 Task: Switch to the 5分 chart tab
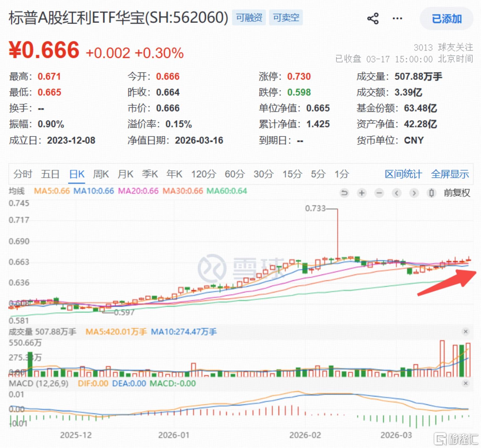[x=318, y=174]
